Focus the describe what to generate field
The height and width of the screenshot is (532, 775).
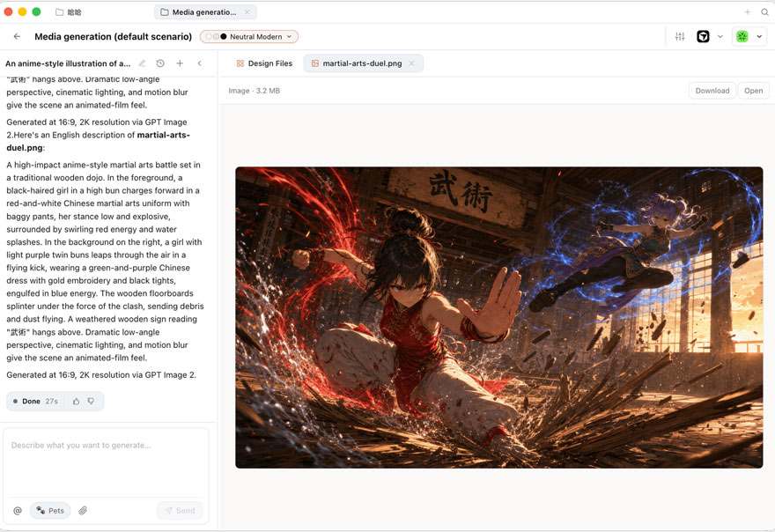pos(106,462)
